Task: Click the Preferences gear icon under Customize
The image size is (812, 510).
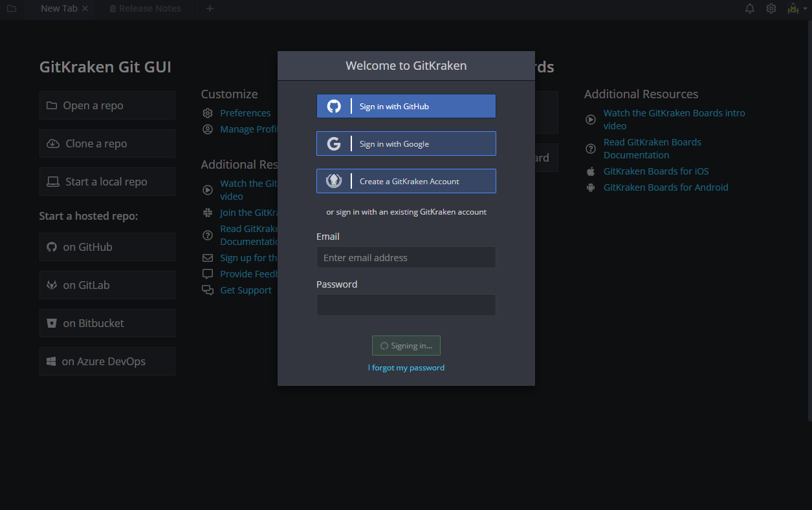Action: [208, 113]
